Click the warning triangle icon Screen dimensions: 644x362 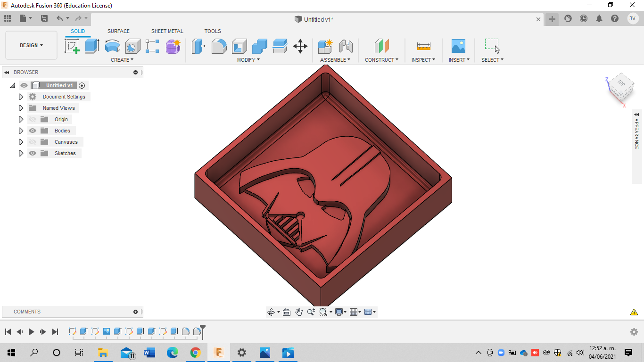click(x=634, y=312)
